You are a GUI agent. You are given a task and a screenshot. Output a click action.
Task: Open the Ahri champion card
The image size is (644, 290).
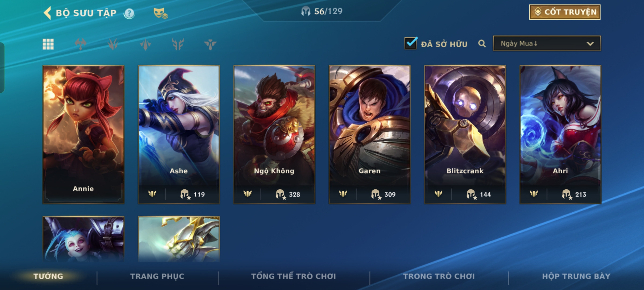560,134
